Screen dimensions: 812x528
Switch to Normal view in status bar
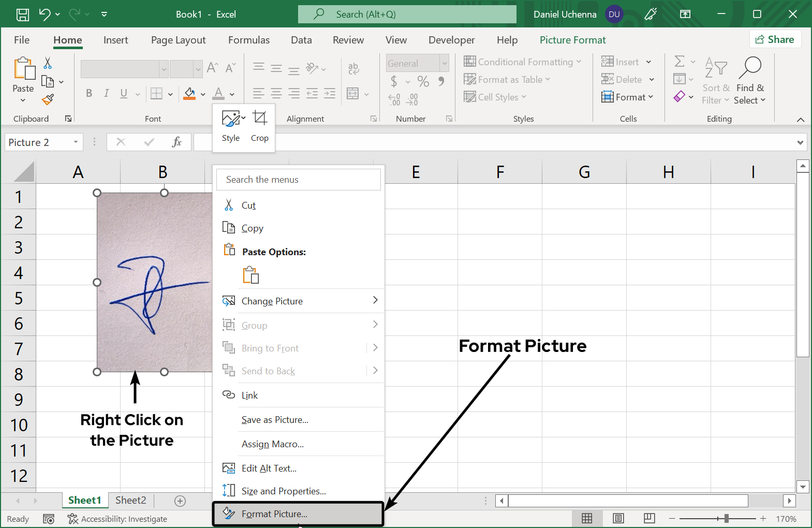587,519
